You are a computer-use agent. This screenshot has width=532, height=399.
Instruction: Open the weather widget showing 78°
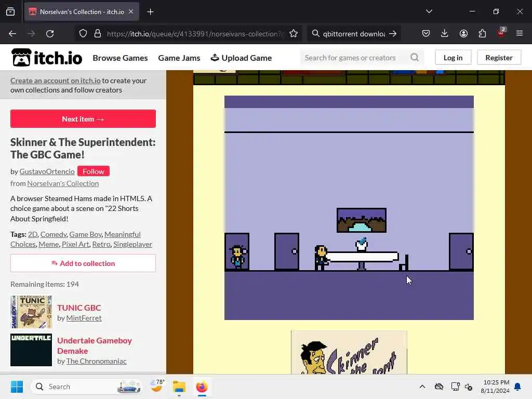pos(157,386)
